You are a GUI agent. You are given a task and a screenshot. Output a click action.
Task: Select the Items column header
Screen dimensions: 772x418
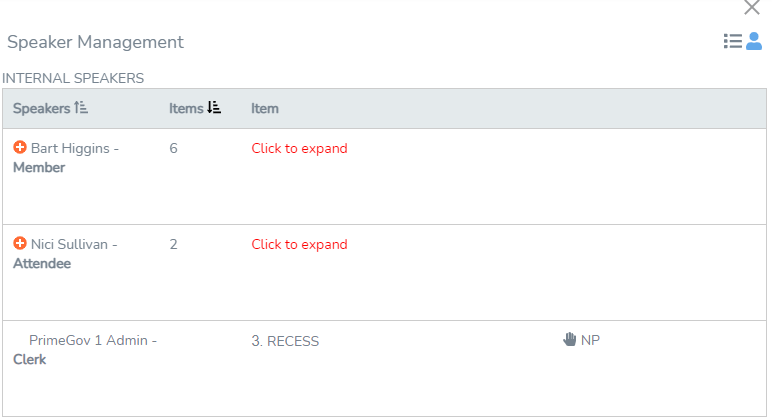coord(186,108)
